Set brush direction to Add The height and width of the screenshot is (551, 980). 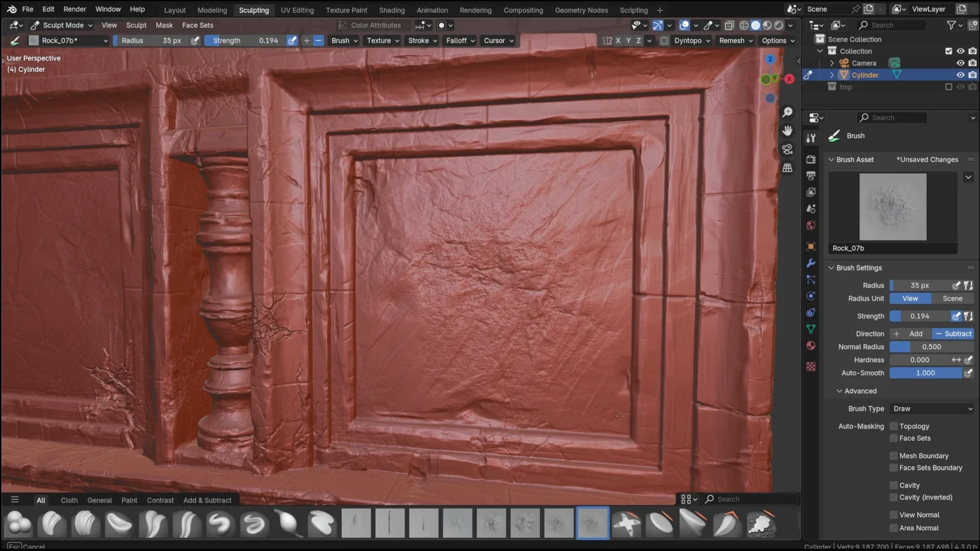click(x=910, y=334)
